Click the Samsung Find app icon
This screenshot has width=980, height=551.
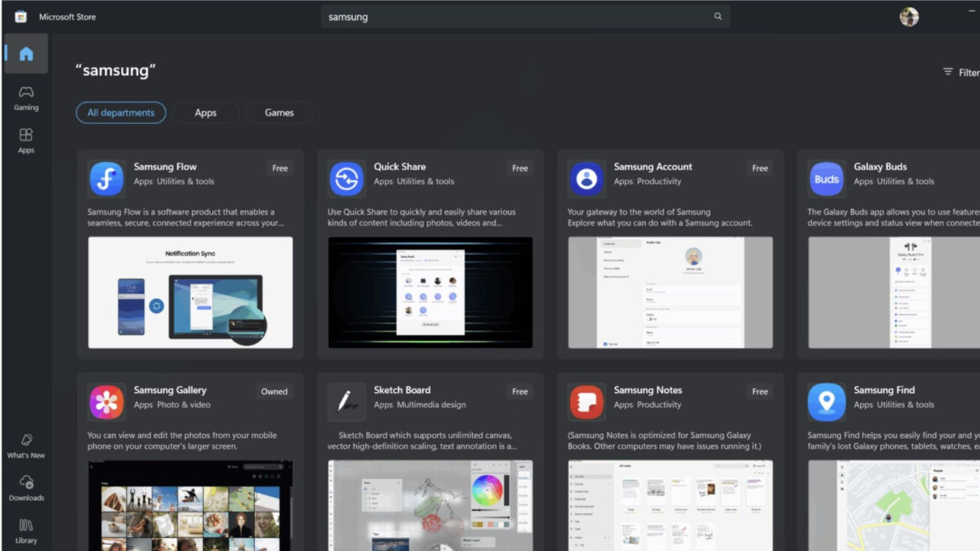[x=827, y=402]
